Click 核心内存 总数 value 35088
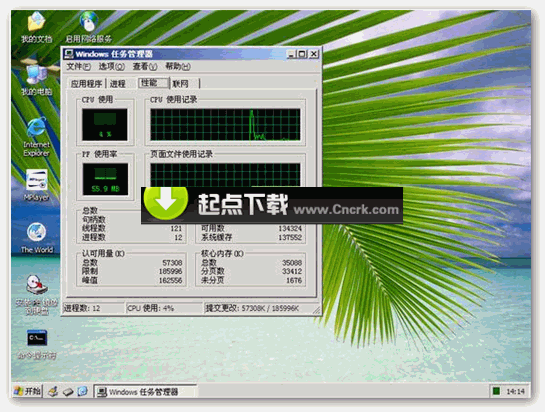Image resolution: width=545 pixels, height=412 pixels. [292, 263]
